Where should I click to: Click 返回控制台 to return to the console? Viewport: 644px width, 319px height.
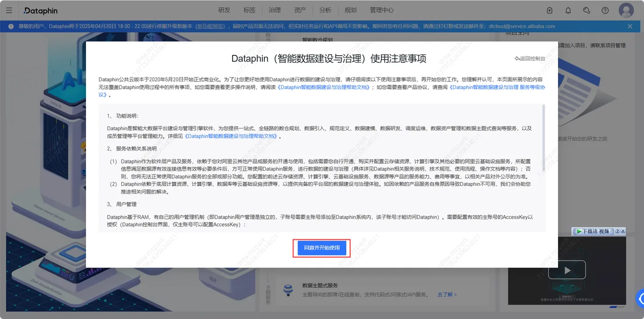(x=530, y=58)
